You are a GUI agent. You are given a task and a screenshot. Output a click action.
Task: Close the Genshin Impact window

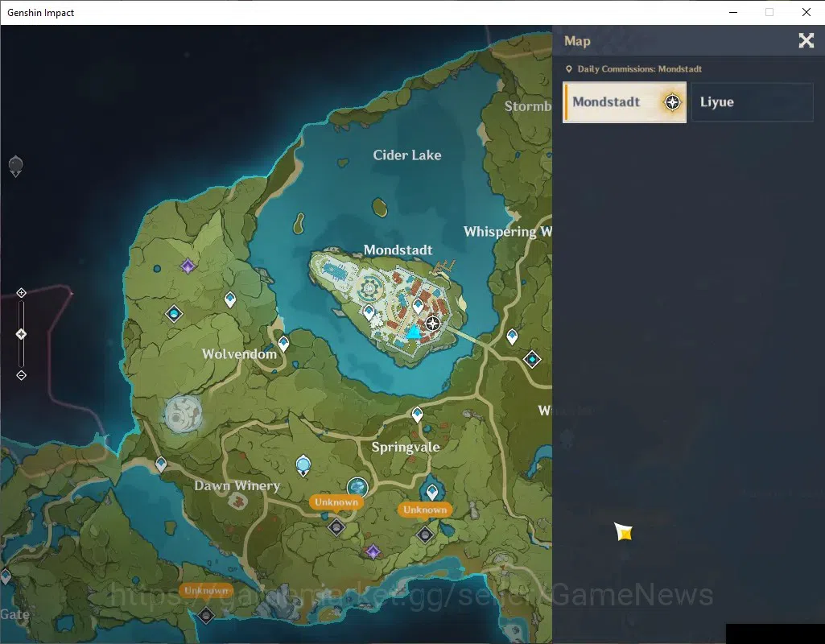pyautogui.click(x=806, y=12)
